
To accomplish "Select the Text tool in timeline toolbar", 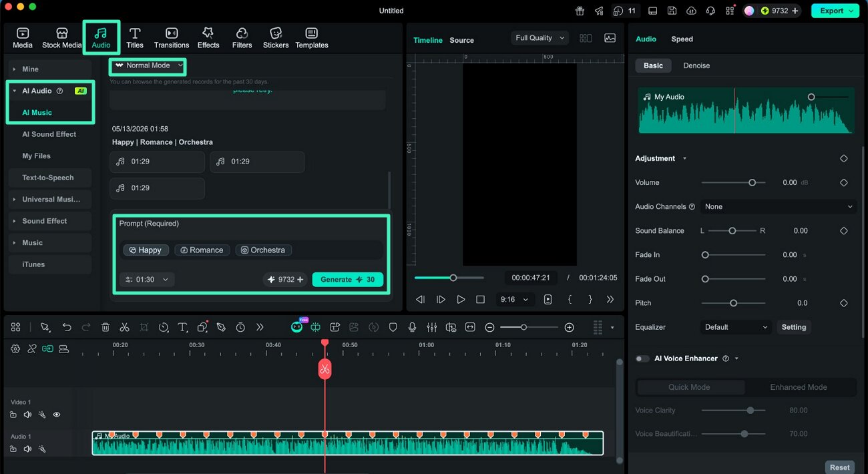I will coord(182,327).
